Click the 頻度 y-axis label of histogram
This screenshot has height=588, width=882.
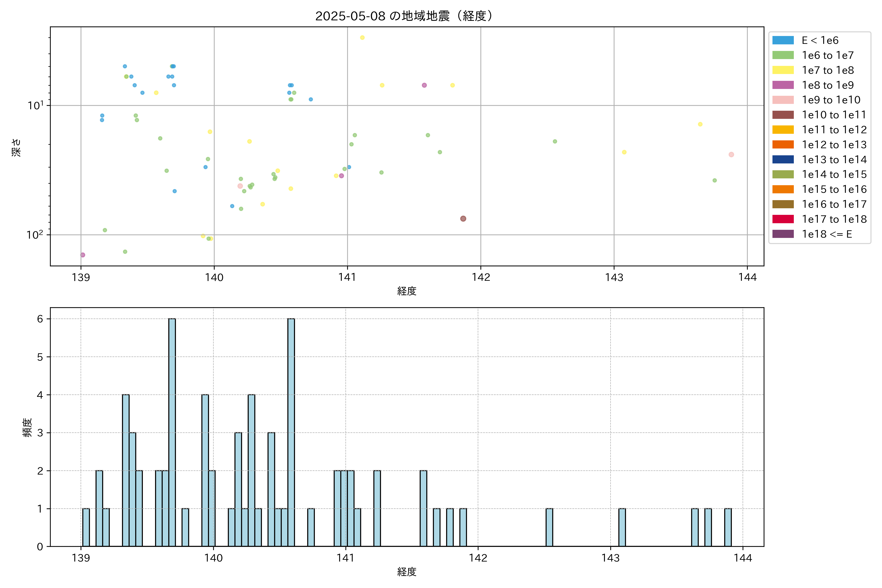[27, 428]
